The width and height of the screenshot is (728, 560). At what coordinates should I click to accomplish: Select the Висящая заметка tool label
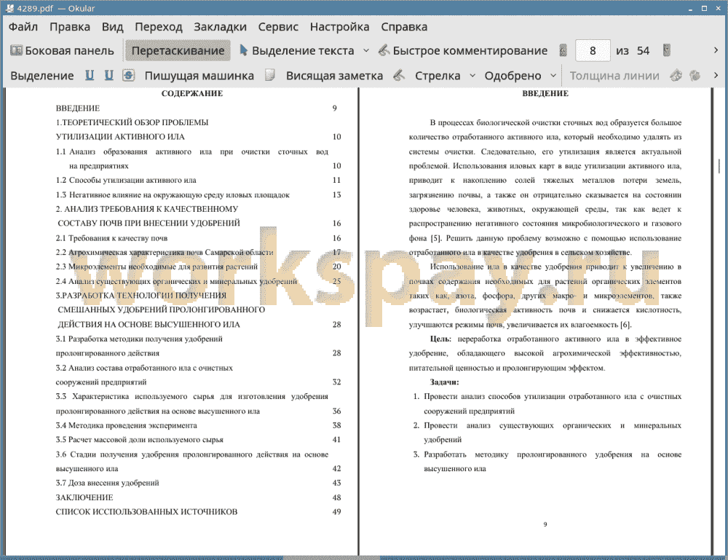334,76
